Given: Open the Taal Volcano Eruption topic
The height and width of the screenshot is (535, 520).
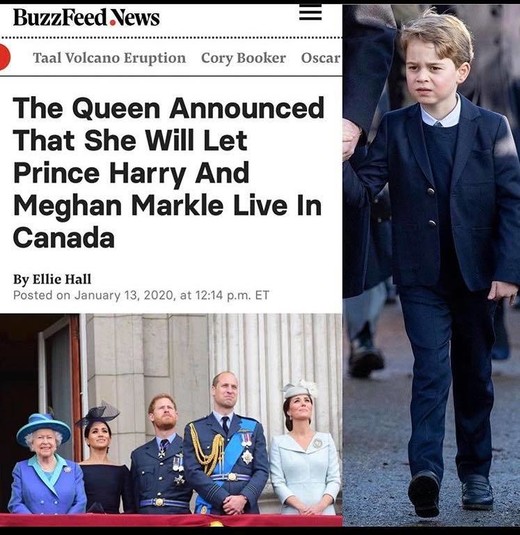Looking at the screenshot, I should (110, 58).
